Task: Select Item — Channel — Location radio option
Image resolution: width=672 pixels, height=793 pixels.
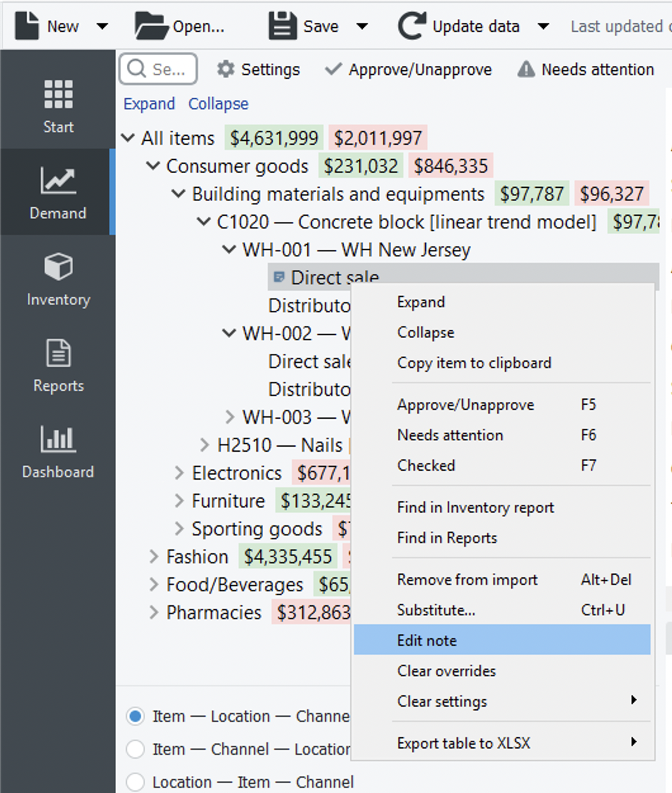Action: point(135,749)
